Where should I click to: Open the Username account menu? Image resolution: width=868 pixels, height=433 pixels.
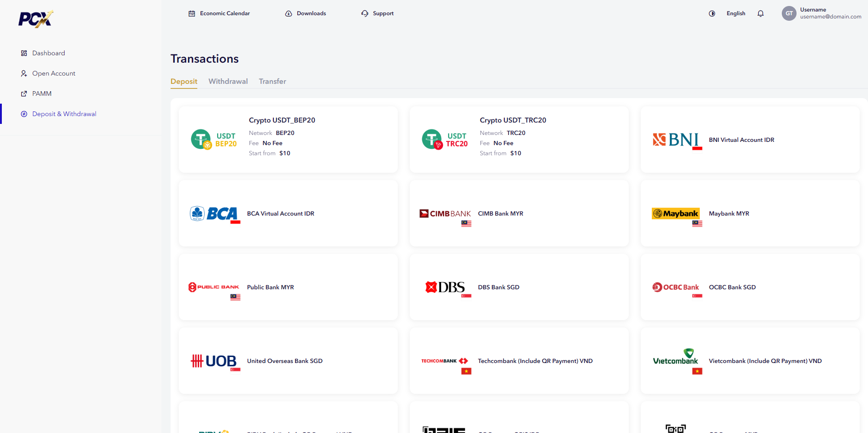(x=821, y=13)
